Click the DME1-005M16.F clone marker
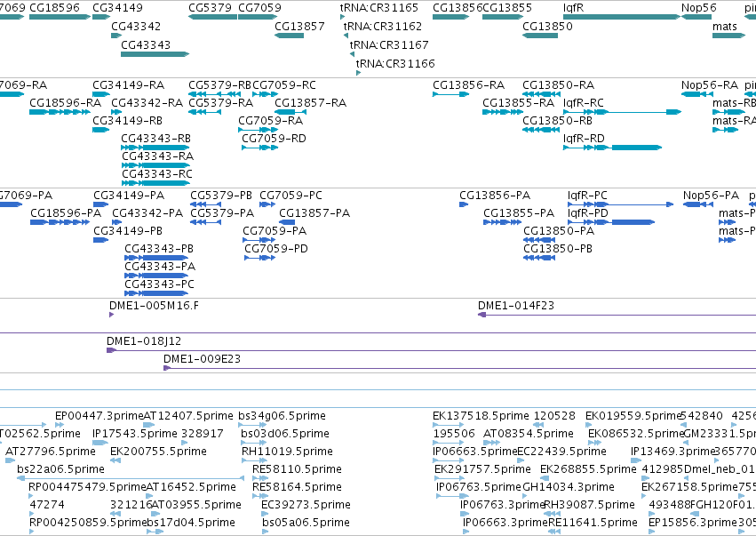Viewport: 756px width, 536px height. (x=111, y=315)
